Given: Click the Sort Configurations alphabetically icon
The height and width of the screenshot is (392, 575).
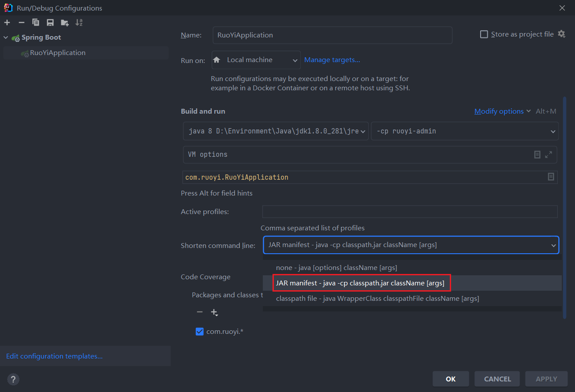Looking at the screenshot, I should coord(79,22).
